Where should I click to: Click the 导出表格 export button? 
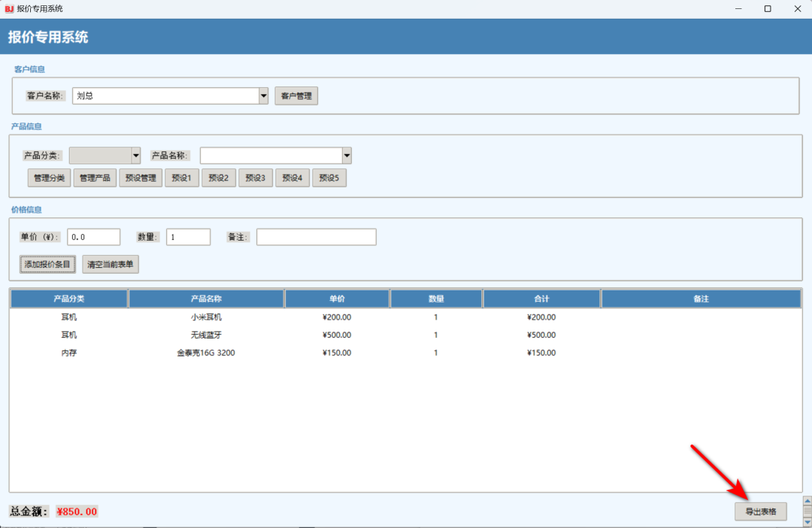point(760,511)
